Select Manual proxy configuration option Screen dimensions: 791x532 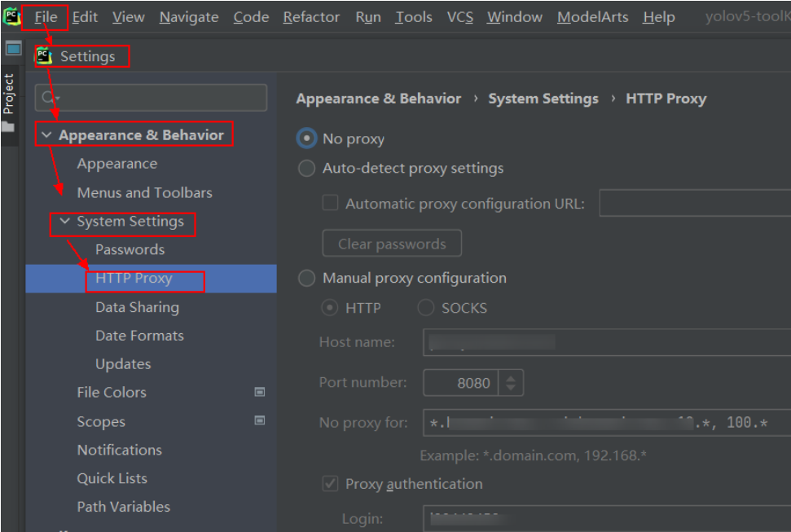tap(306, 278)
